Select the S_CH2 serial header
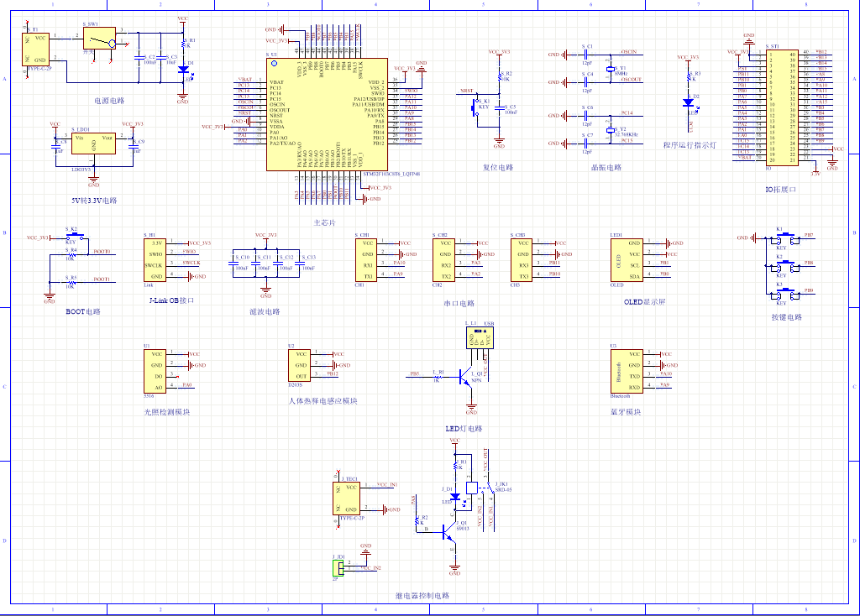The height and width of the screenshot is (616, 860). [443, 260]
